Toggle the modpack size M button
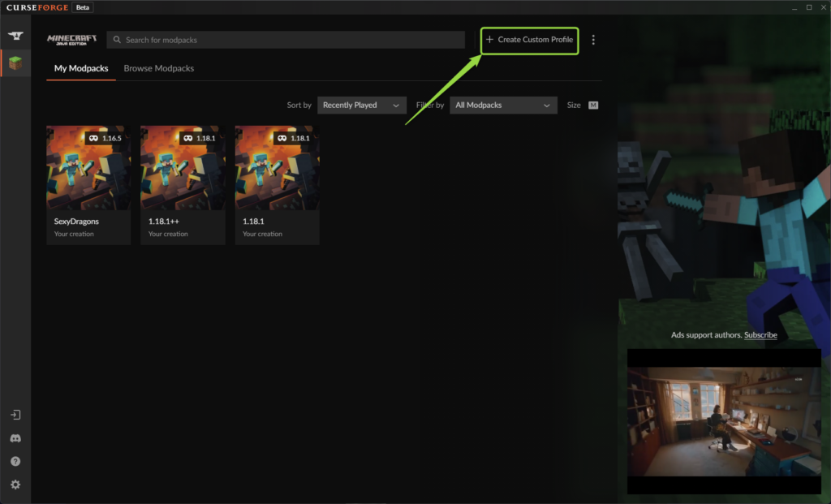Screen dimensions: 831x504 593,105
